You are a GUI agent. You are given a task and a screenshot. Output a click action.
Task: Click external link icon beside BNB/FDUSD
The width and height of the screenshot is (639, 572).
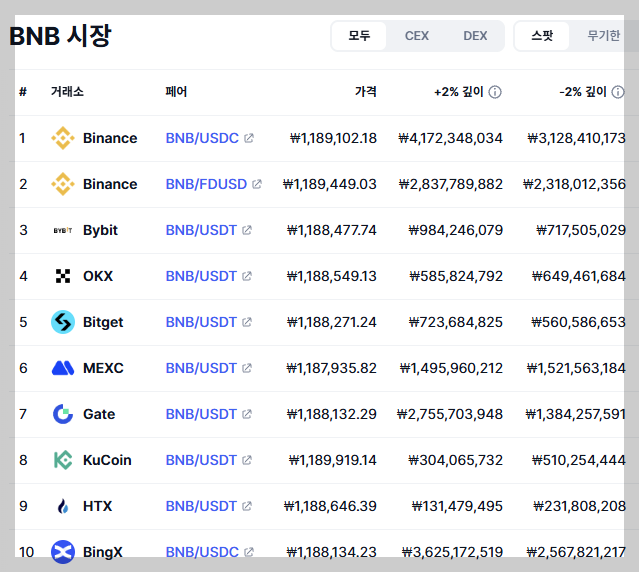point(257,184)
